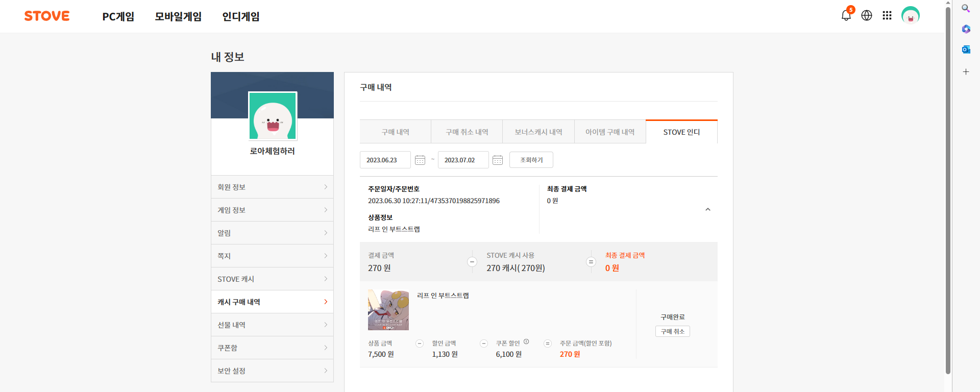980x392 pixels.
Task: Add a sidebar app with plus icon
Action: (x=966, y=72)
